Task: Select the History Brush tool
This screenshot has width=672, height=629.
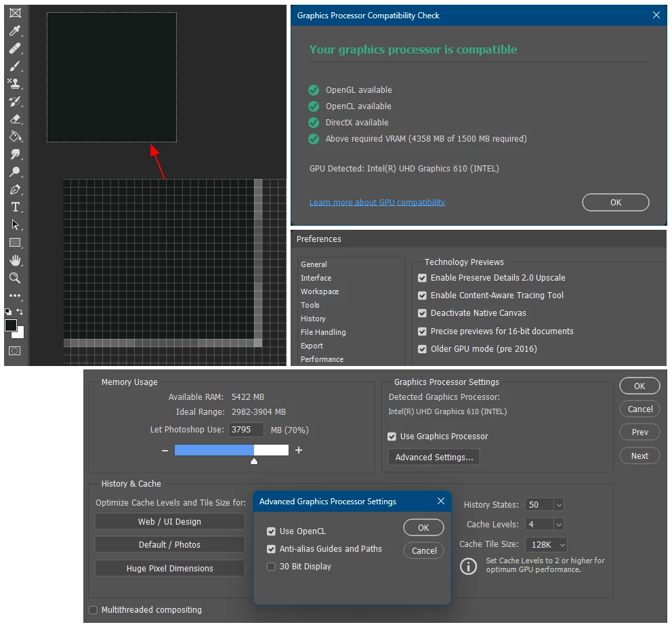Action: (x=15, y=101)
